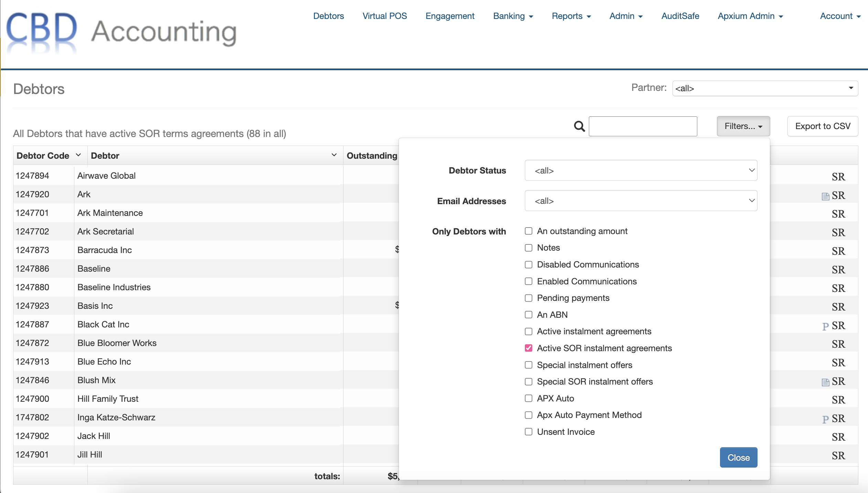Select debtor Airwave Global
The image size is (868, 493).
point(106,176)
